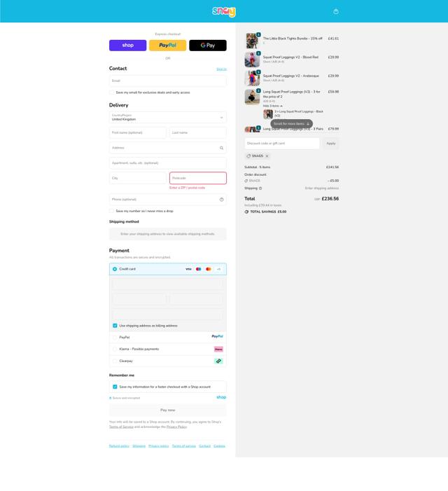The height and width of the screenshot is (491, 448).
Task: Pay with the purple Shop button
Action: 127,46
